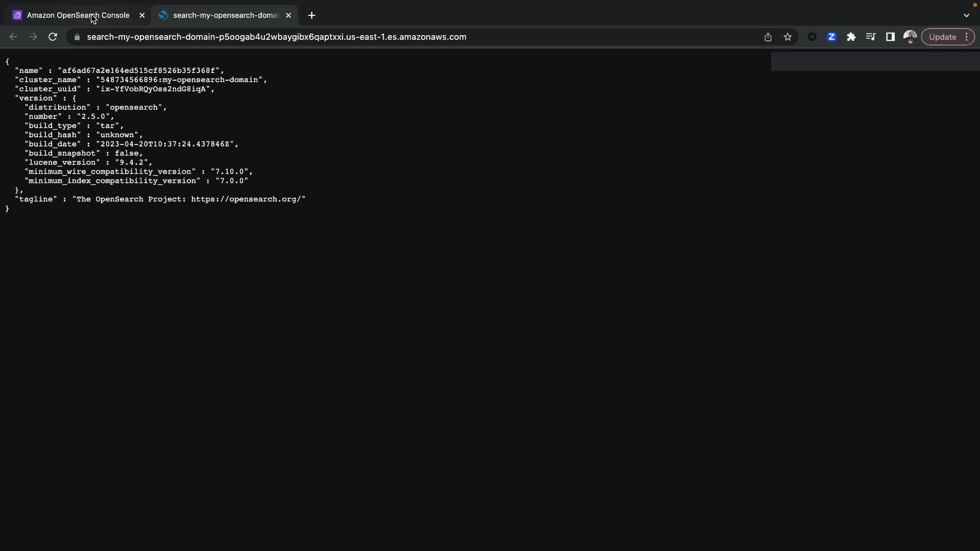Toggle the browser side panel

coord(890,37)
